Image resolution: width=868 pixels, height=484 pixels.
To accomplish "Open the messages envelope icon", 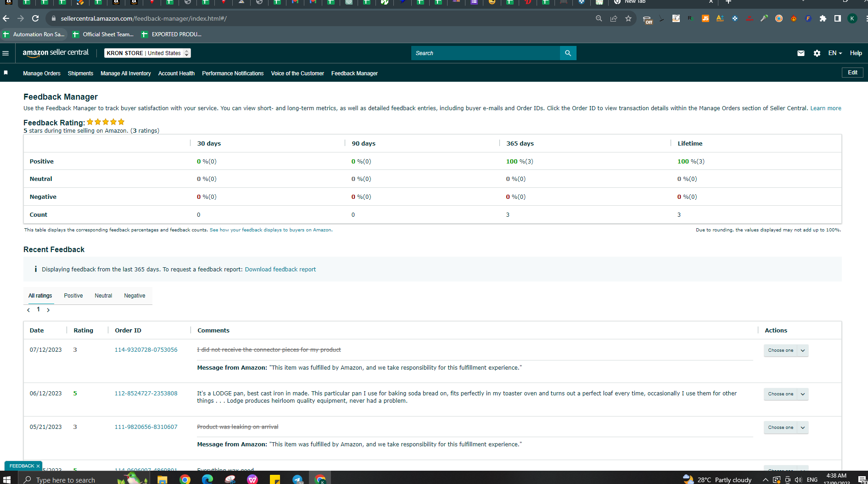I will [x=801, y=53].
